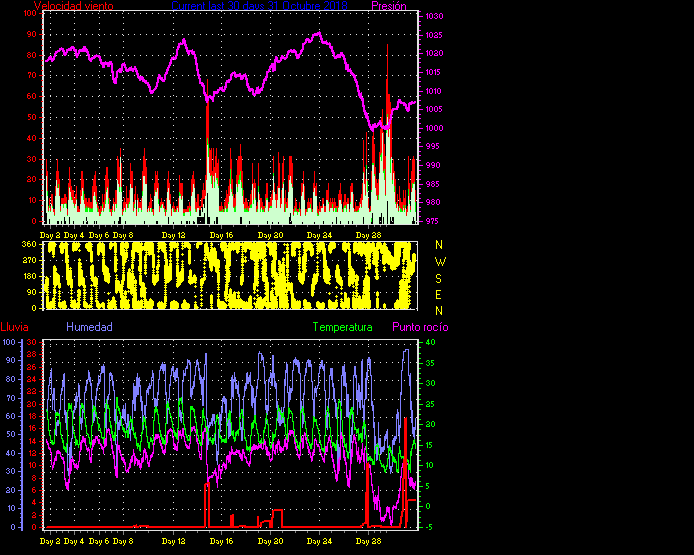
Task: Click 'Day 12' label below the wind chart
Action: tap(174, 235)
